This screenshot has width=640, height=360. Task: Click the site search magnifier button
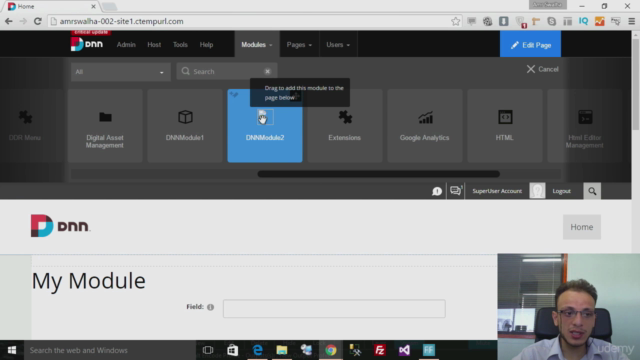coord(592,191)
